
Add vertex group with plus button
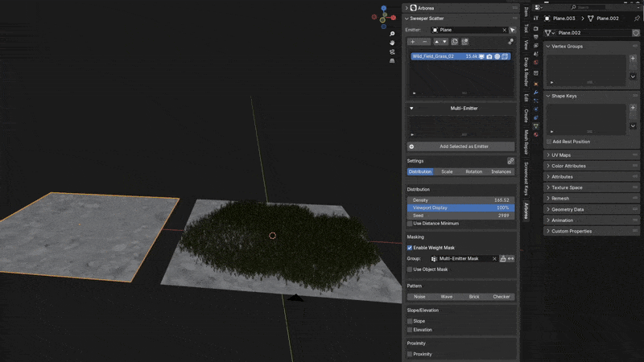click(633, 59)
